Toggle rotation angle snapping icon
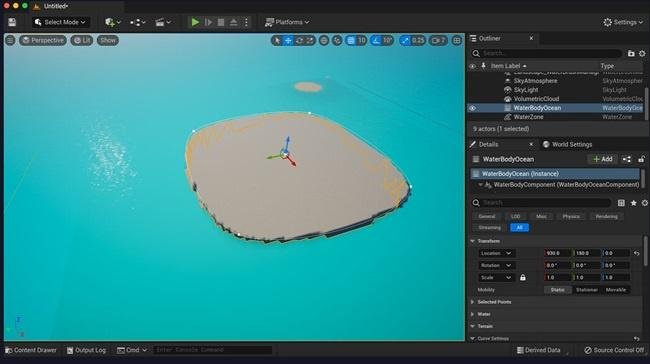Viewport: 650px width, 364px height. click(x=376, y=40)
